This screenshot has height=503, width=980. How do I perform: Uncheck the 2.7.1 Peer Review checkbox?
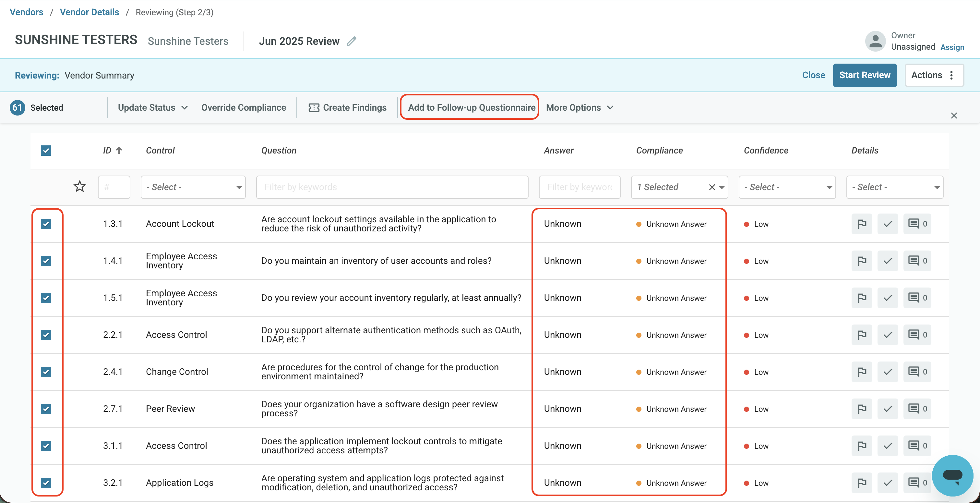coord(46,409)
